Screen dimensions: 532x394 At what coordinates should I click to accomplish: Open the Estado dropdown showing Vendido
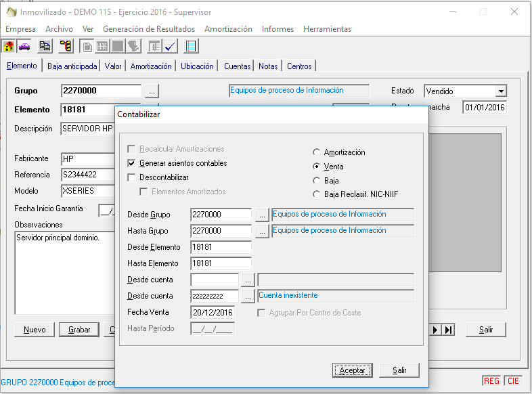(500, 91)
